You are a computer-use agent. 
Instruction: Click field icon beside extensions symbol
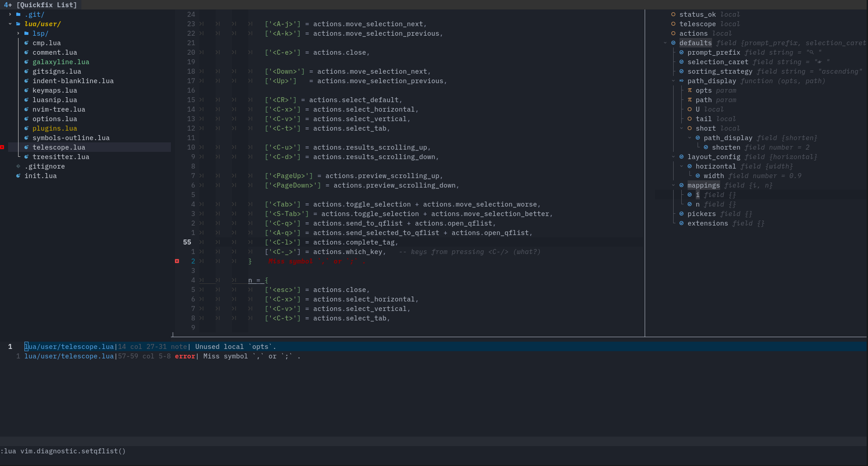click(681, 223)
